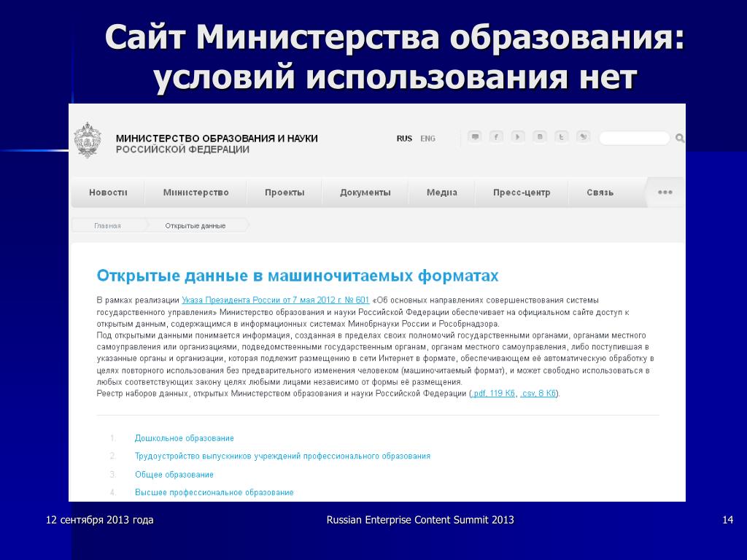Open Трудоустройство выпускников dataset link
The image size is (747, 560).
282,456
